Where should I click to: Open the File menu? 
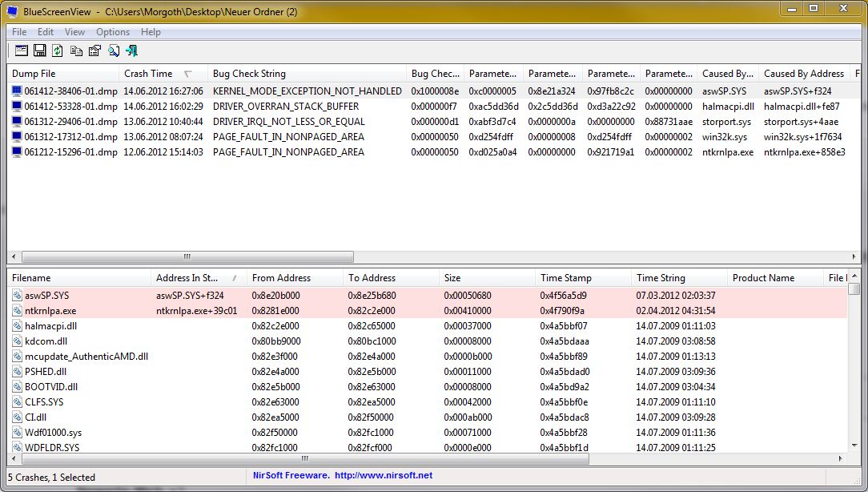coord(19,31)
